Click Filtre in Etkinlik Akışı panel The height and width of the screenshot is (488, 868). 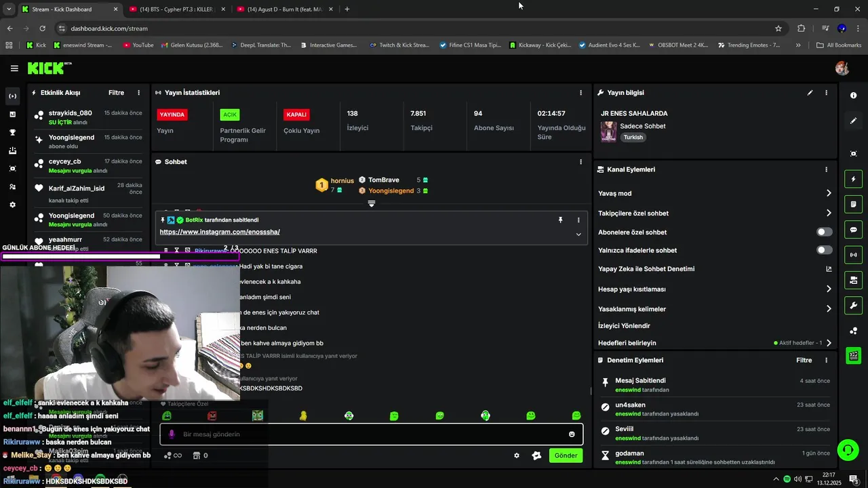pyautogui.click(x=116, y=93)
